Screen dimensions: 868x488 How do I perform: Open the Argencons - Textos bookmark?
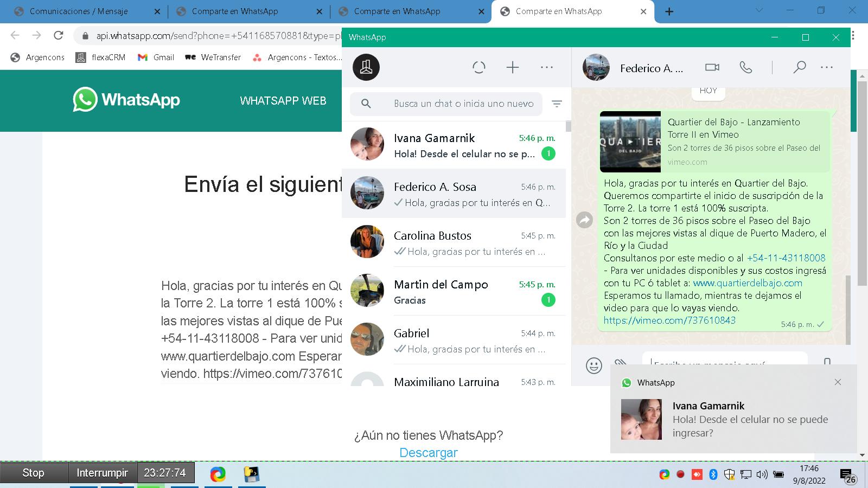(x=297, y=57)
